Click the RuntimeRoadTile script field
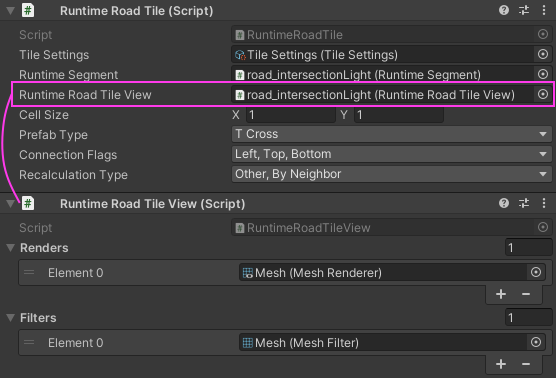 pos(391,35)
